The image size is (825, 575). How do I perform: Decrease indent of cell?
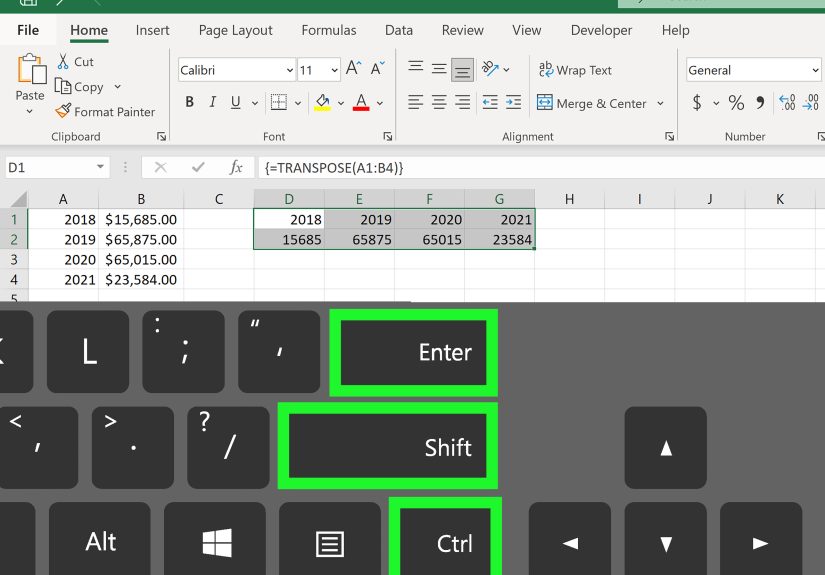click(490, 102)
